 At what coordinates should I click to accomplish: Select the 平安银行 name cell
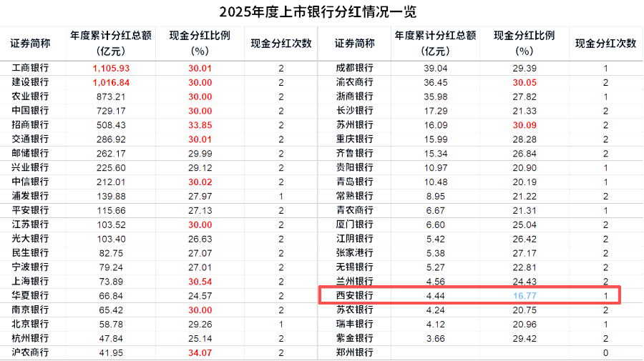pos(30,210)
